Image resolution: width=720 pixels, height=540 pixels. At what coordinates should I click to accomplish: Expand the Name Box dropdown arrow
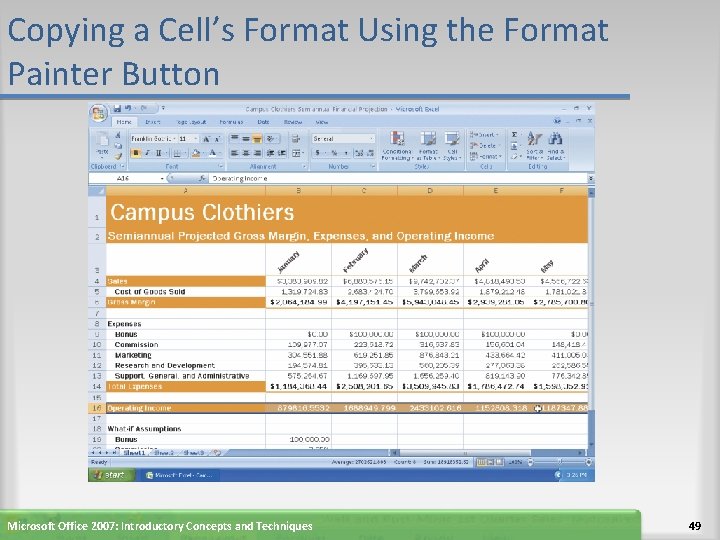162,178
